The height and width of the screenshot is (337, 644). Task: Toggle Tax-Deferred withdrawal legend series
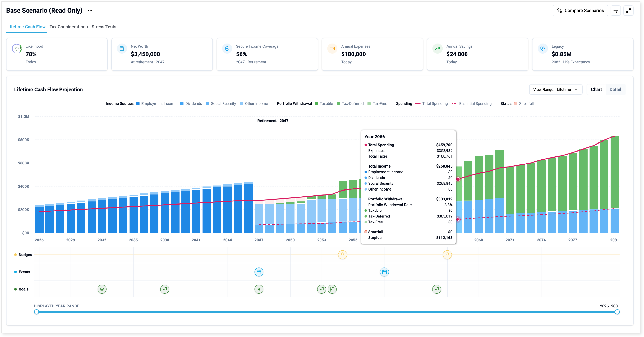(350, 104)
